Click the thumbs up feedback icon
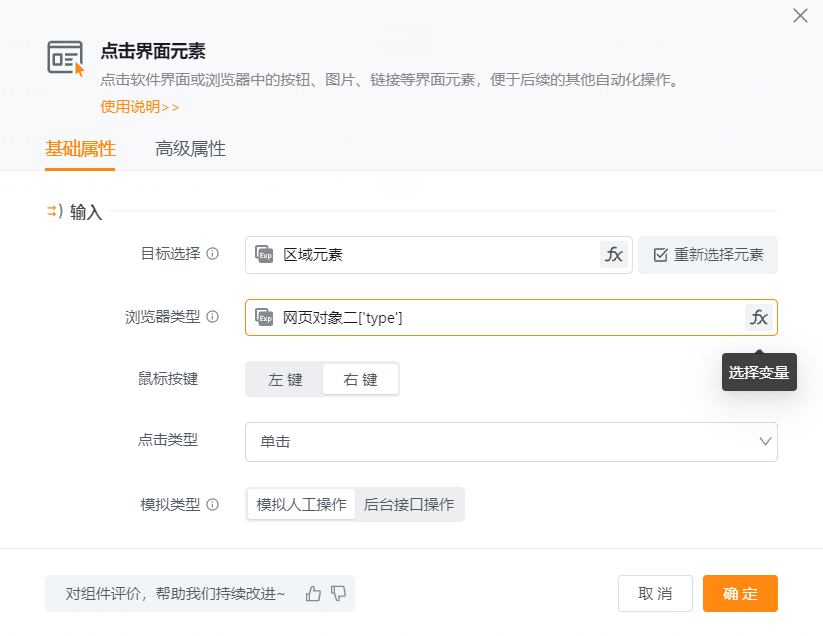Viewport: 823px width, 636px height. tap(314, 593)
